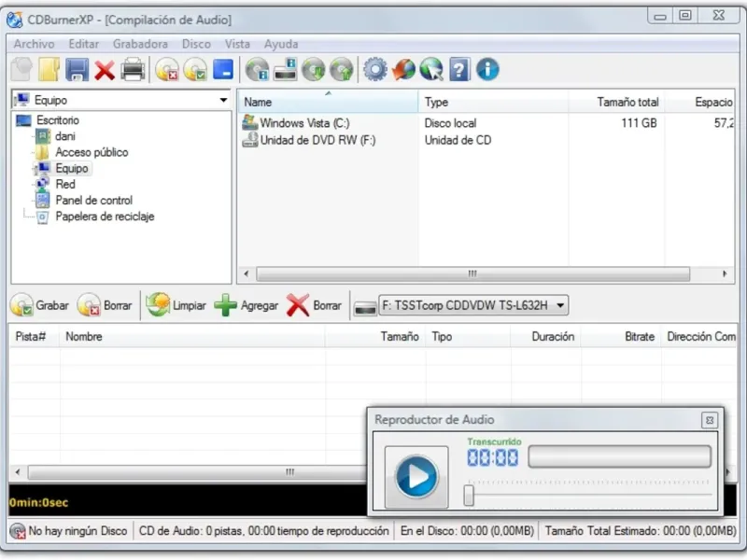The image size is (747, 560).
Task: Click the blue info circle icon
Action: coord(487,69)
